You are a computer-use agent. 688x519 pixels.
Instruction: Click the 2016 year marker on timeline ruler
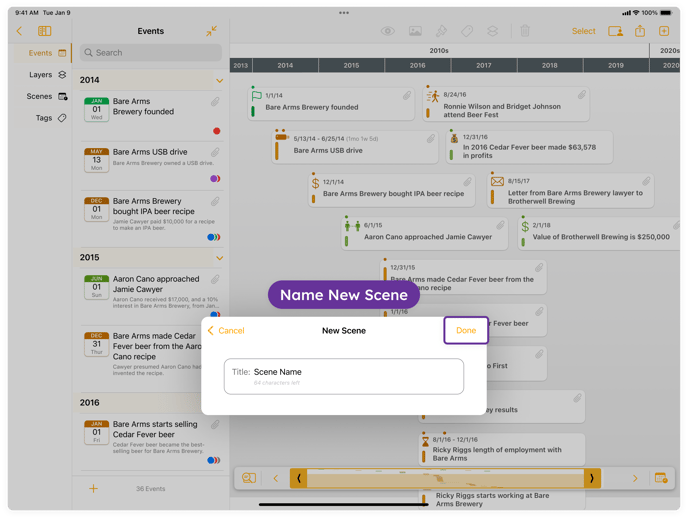pyautogui.click(x=417, y=65)
